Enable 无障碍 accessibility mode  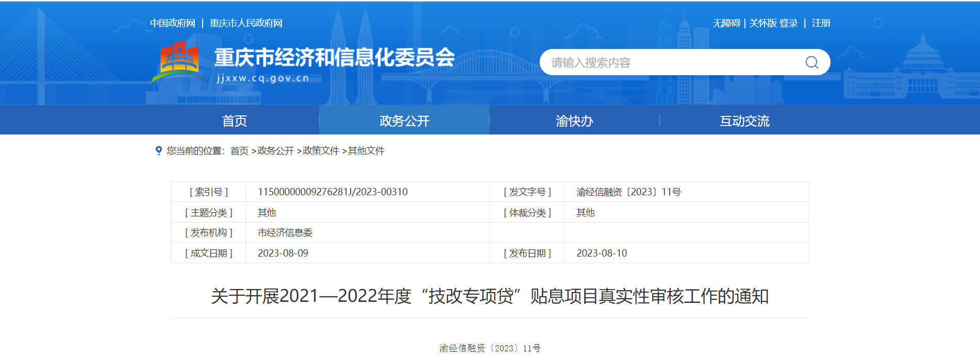pyautogui.click(x=726, y=23)
